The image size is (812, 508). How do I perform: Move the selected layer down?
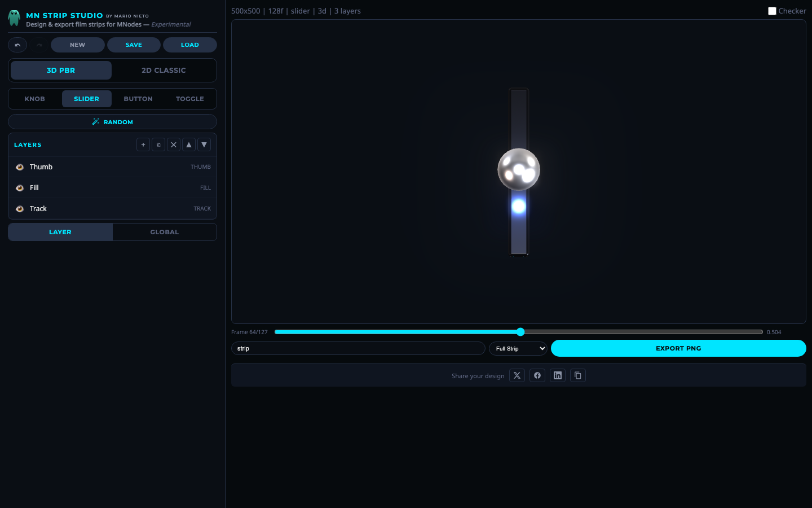coord(204,144)
